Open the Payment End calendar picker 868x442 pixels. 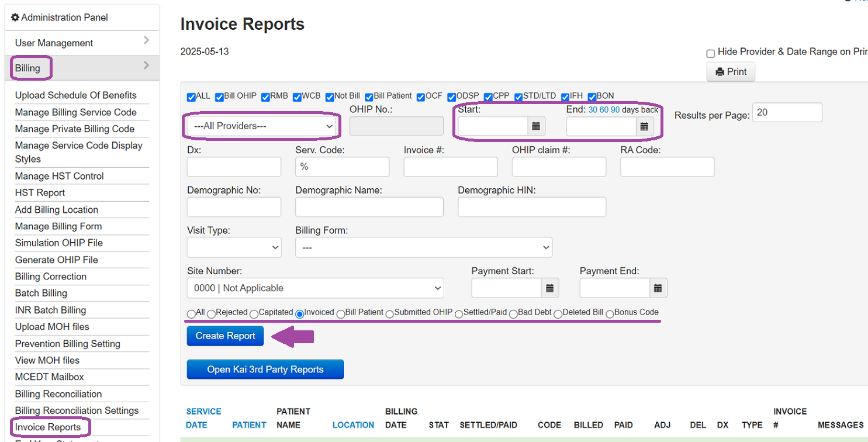[x=658, y=288]
